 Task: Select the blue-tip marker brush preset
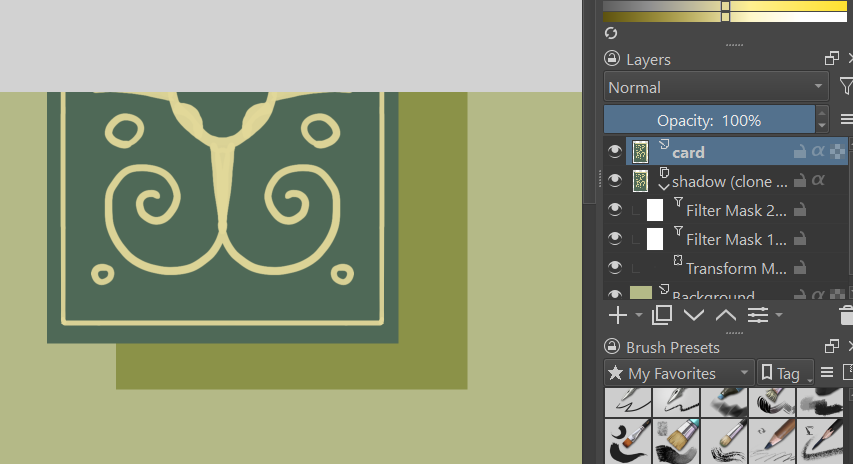click(724, 403)
